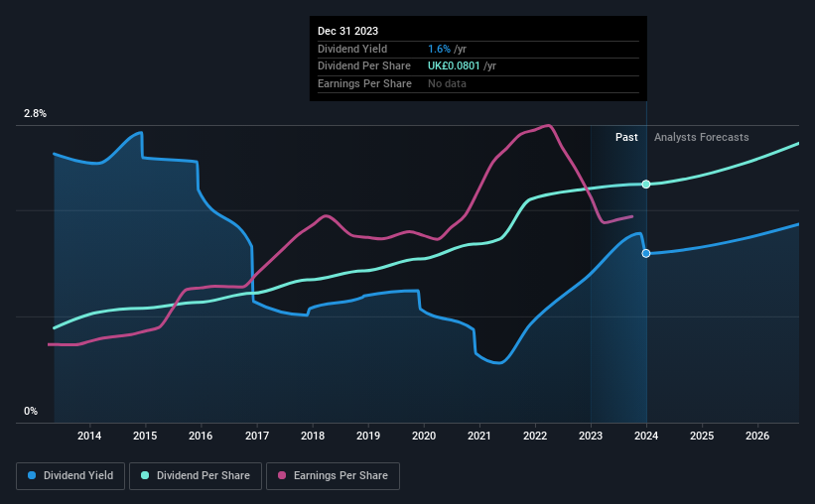The image size is (815, 504).
Task: Click the 0% y-axis label
Action: tap(31, 411)
